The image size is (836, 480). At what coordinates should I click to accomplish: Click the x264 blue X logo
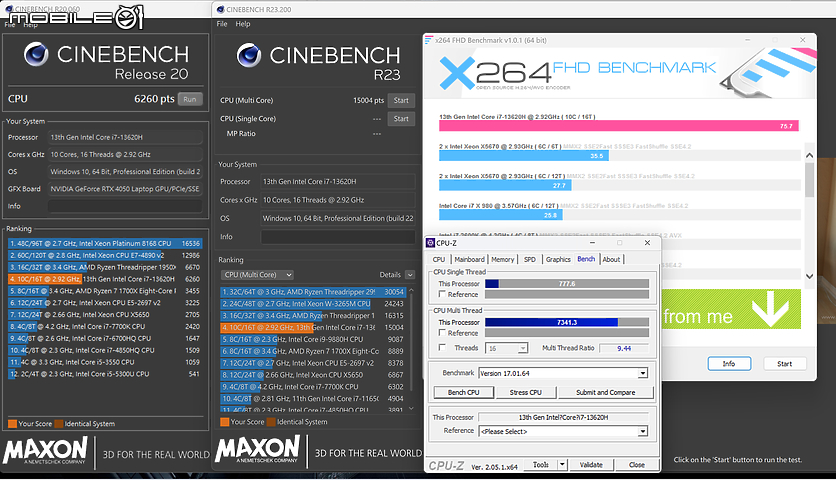click(x=457, y=73)
